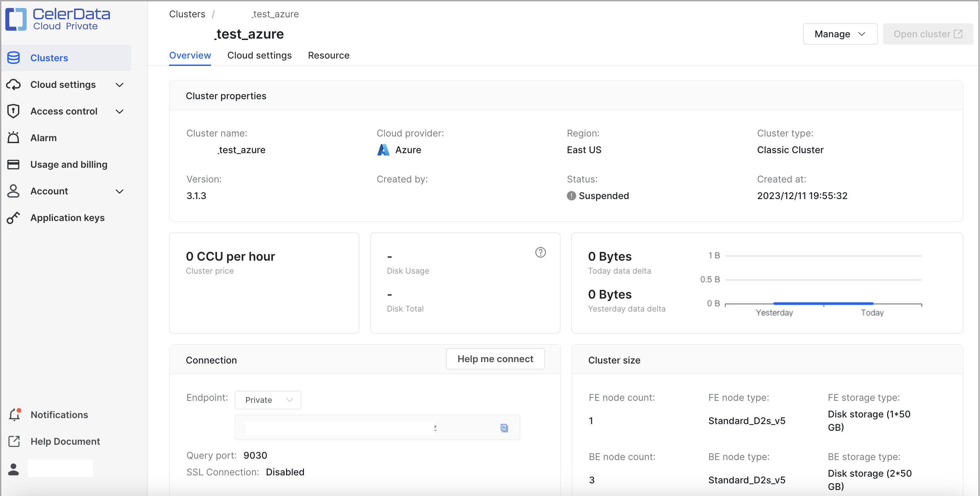Click the Classic Cluster type value
The width and height of the screenshot is (980, 496).
(x=790, y=150)
